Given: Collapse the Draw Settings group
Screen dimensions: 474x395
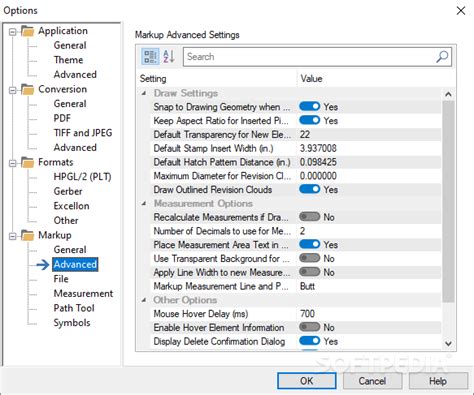Looking at the screenshot, I should pyautogui.click(x=144, y=93).
